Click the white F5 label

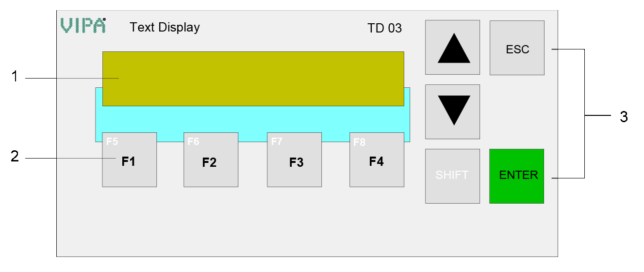(x=112, y=142)
